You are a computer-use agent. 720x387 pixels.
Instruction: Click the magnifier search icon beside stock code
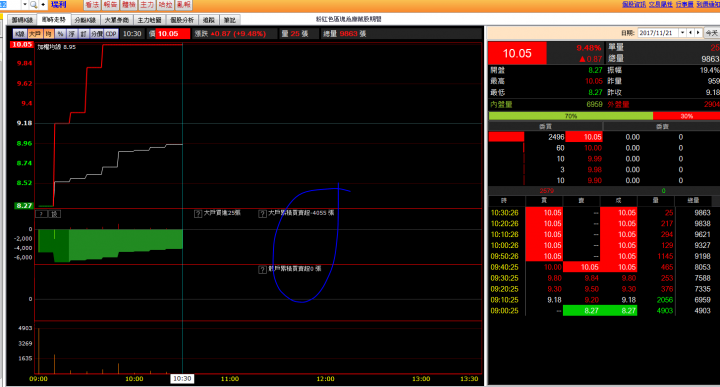point(34,5)
